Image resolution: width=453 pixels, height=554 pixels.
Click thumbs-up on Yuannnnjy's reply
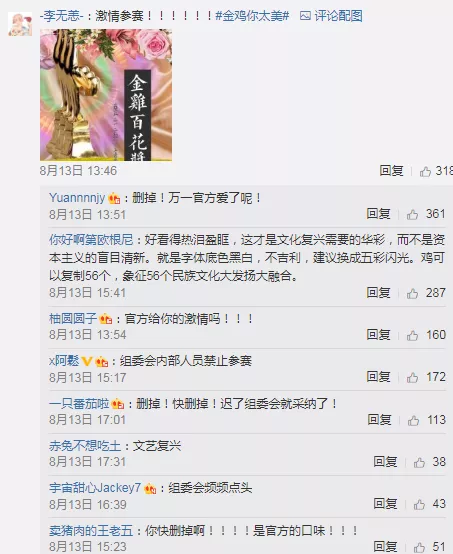pos(412,214)
